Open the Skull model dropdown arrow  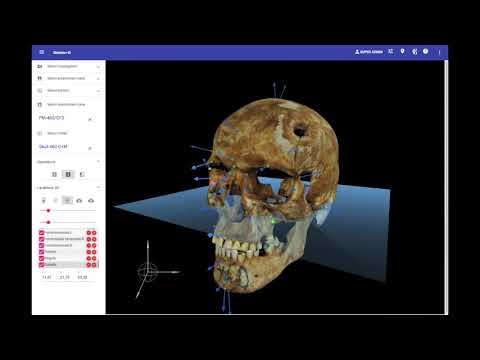[x=90, y=148]
